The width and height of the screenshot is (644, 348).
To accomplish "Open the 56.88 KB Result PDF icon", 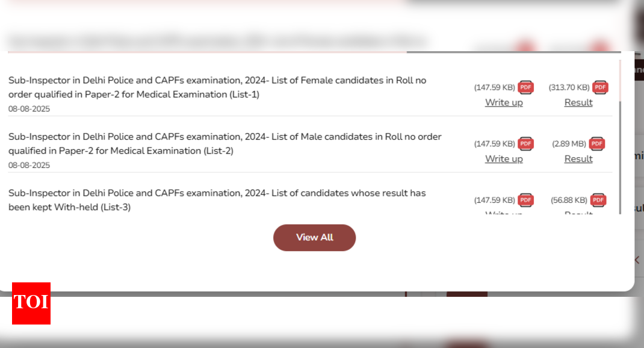I will coord(598,200).
